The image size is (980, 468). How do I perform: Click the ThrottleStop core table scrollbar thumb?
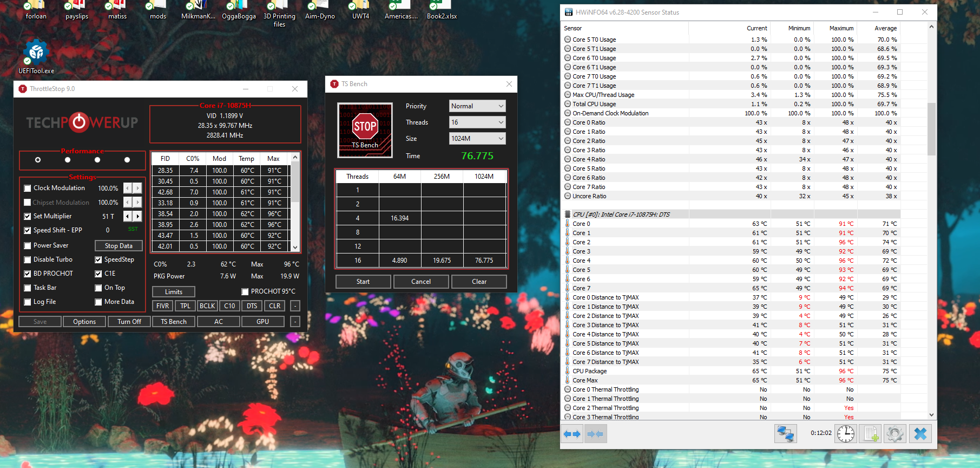[295, 183]
